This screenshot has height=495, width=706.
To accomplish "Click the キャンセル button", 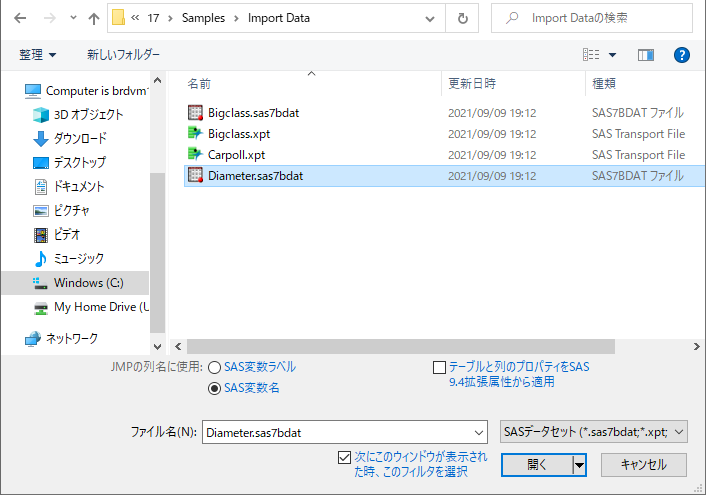I will coord(644,465).
